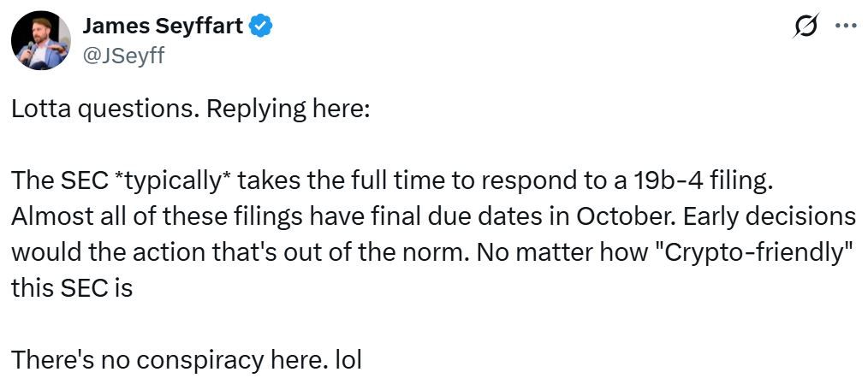Image resolution: width=868 pixels, height=378 pixels.
Task: Open the James Seyffart display name
Action: point(163,26)
